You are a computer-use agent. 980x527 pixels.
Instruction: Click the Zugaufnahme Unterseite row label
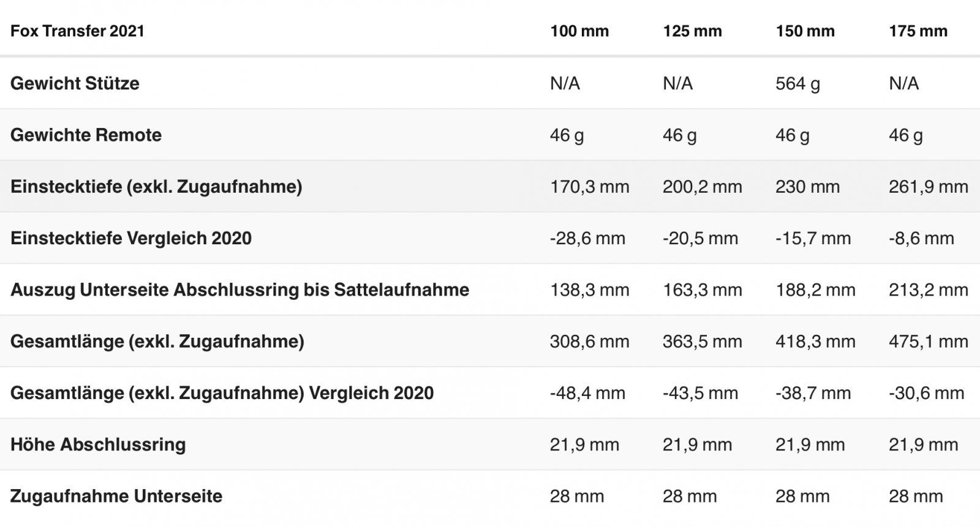pyautogui.click(x=116, y=496)
